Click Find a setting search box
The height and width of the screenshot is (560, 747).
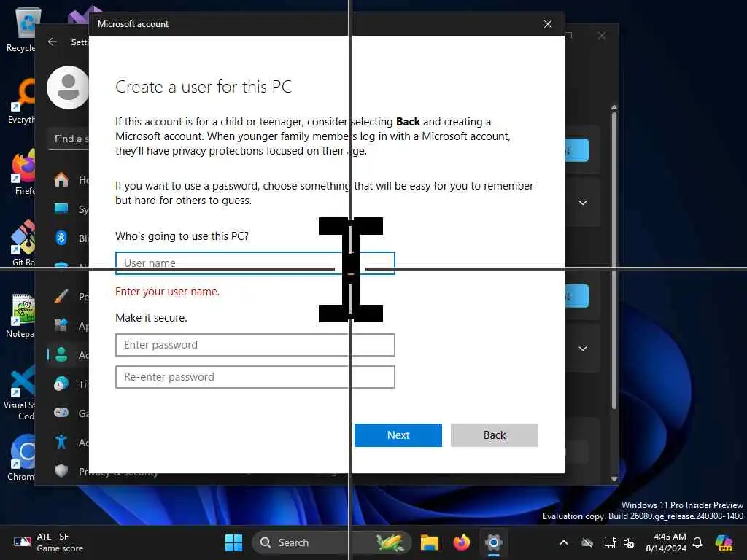click(x=69, y=139)
